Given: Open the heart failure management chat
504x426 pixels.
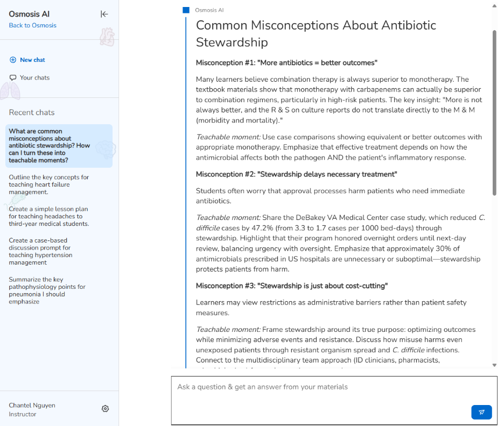Looking at the screenshot, I should point(49,184).
